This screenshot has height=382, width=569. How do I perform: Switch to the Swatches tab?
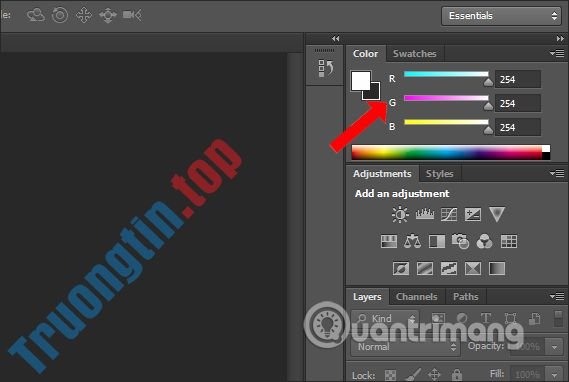tap(415, 54)
